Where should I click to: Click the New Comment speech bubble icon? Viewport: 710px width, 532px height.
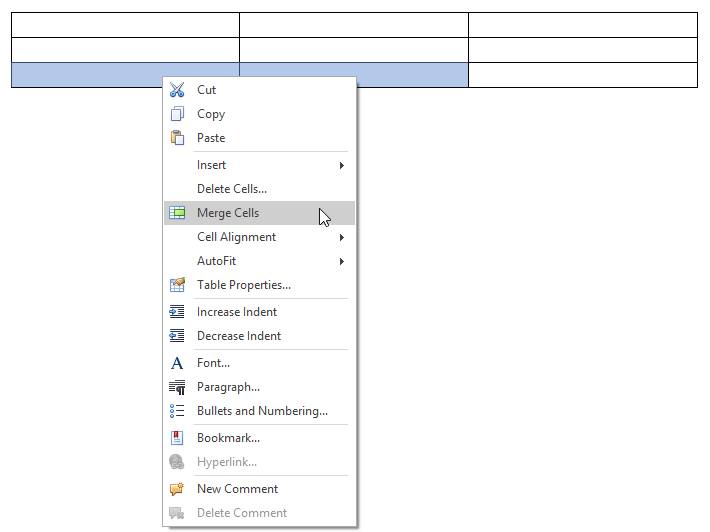point(177,489)
